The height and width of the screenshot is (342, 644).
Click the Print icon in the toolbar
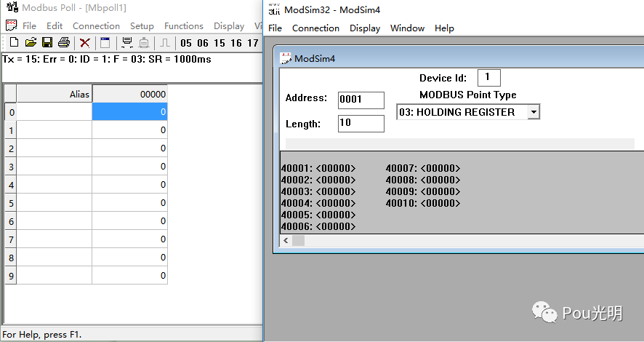tap(64, 42)
